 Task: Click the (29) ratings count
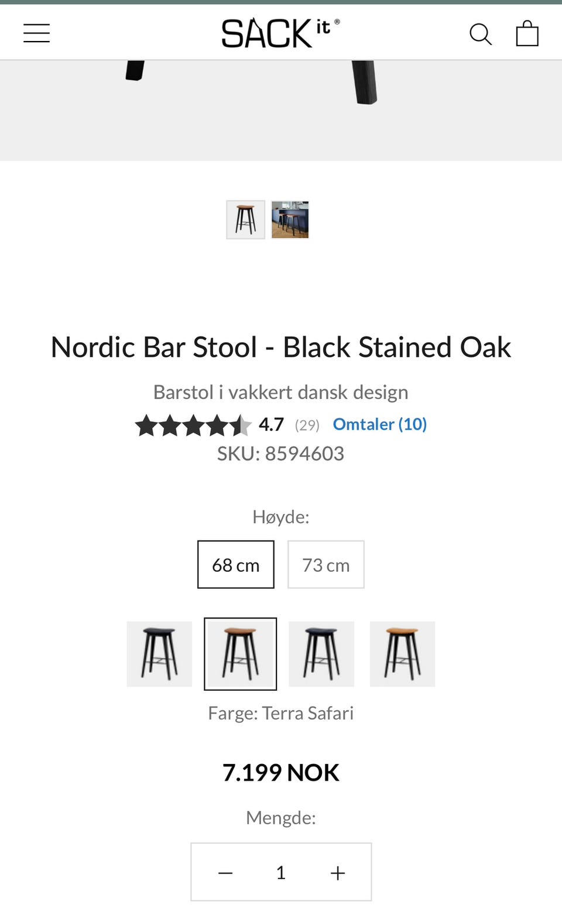click(x=307, y=425)
